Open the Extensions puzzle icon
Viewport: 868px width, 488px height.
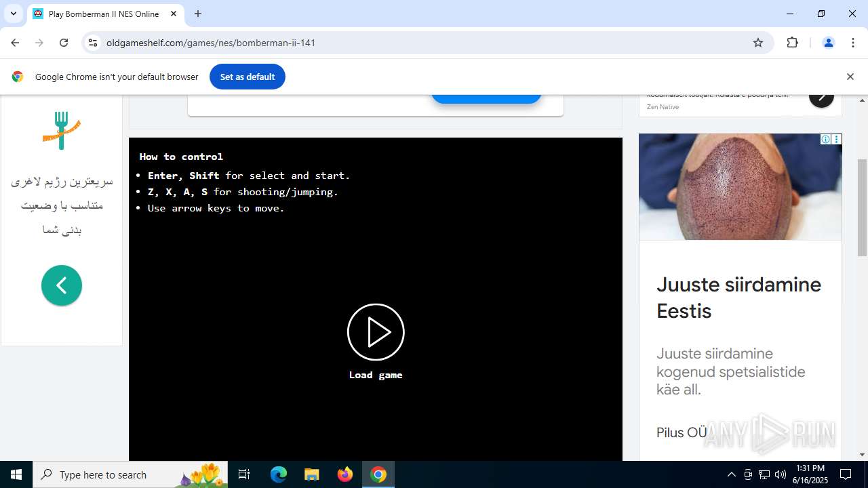pos(792,43)
